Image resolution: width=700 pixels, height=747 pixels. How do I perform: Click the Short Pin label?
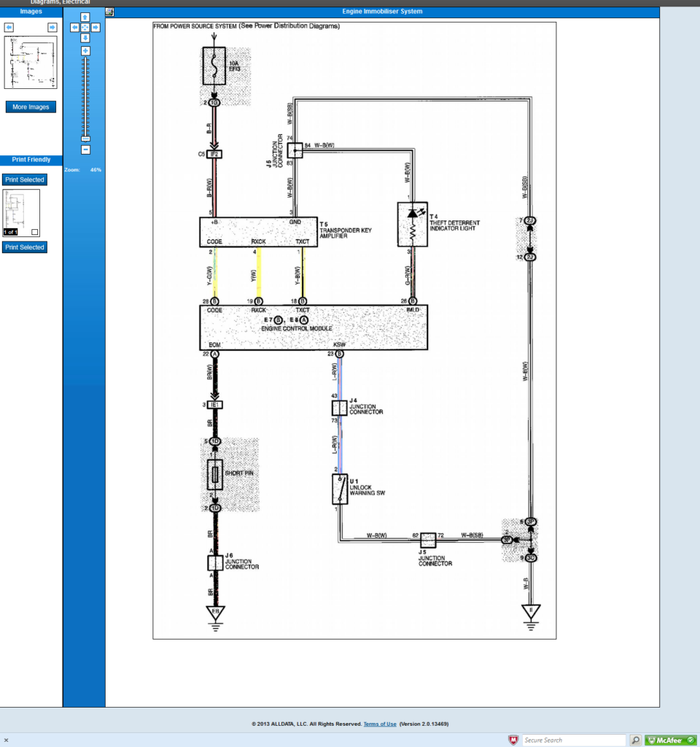tap(239, 473)
